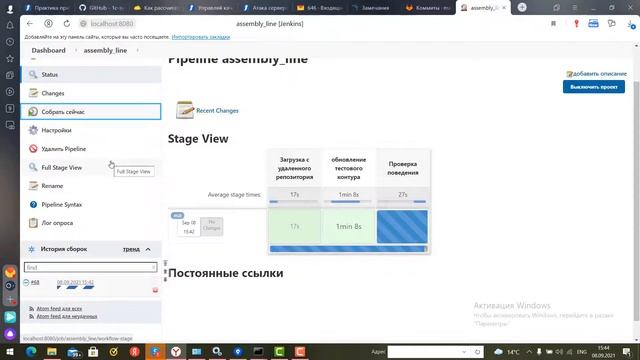Open a new browser tab with plus
The width and height of the screenshot is (640, 360).
522,7
